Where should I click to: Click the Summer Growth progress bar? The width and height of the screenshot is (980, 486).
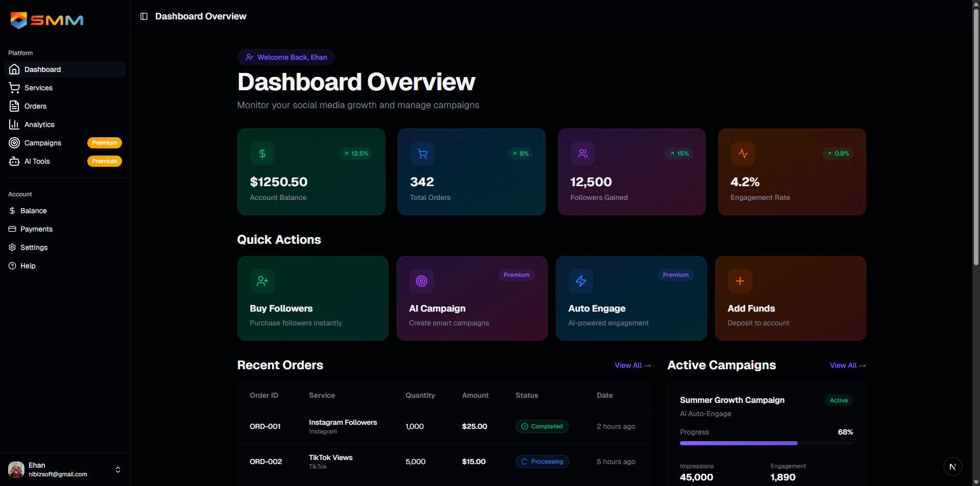point(767,443)
